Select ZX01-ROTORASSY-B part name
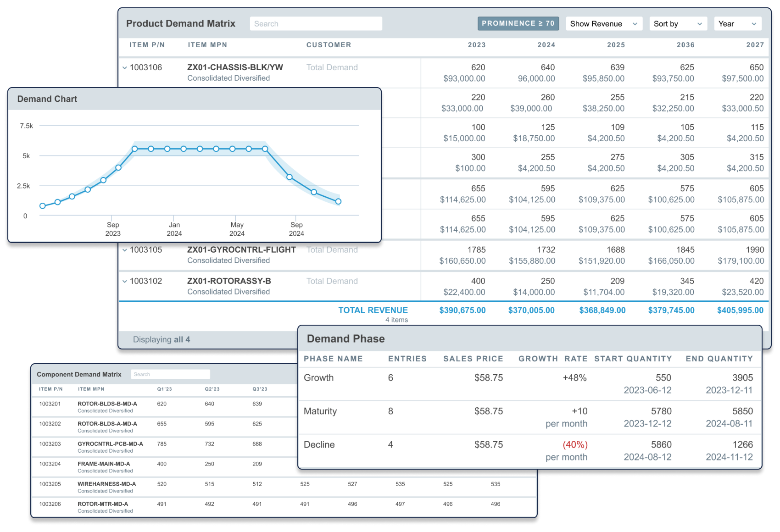The height and width of the screenshot is (532, 780). pyautogui.click(x=229, y=281)
